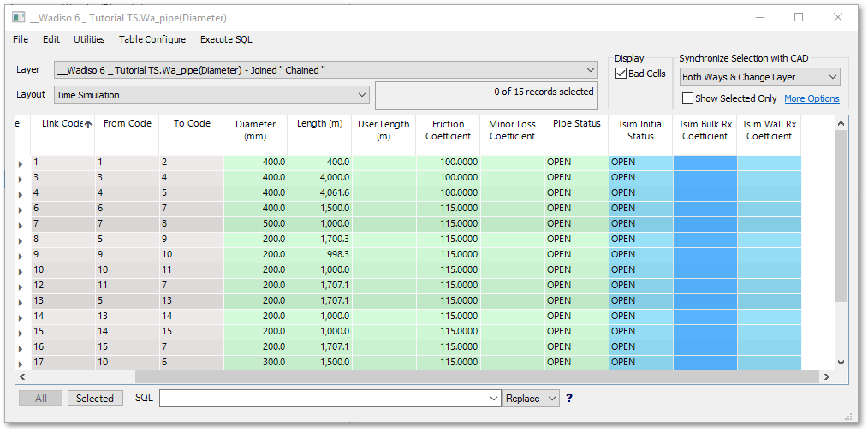Click the row arrow for link 3
The image size is (868, 432).
point(21,180)
